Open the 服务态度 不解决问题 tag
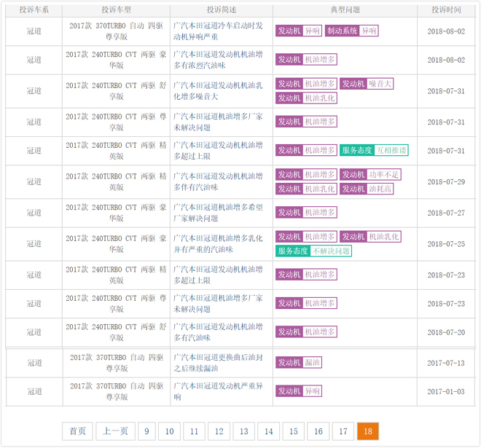The width and height of the screenshot is (481, 448). tap(313, 251)
